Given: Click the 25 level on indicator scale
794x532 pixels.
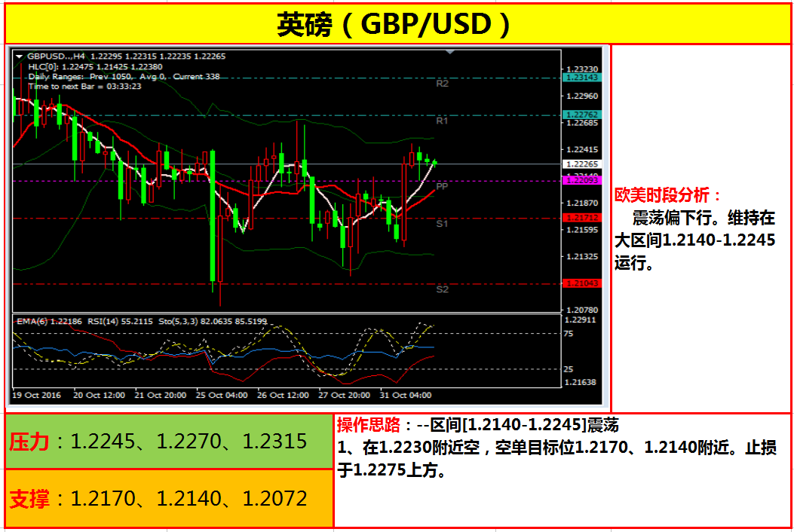Looking at the screenshot, I should tap(568, 369).
